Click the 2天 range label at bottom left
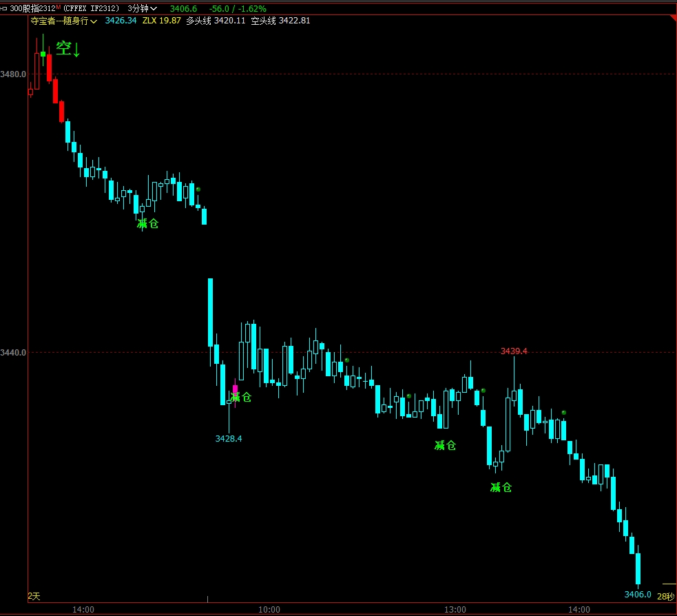The image size is (677, 616). tap(34, 595)
